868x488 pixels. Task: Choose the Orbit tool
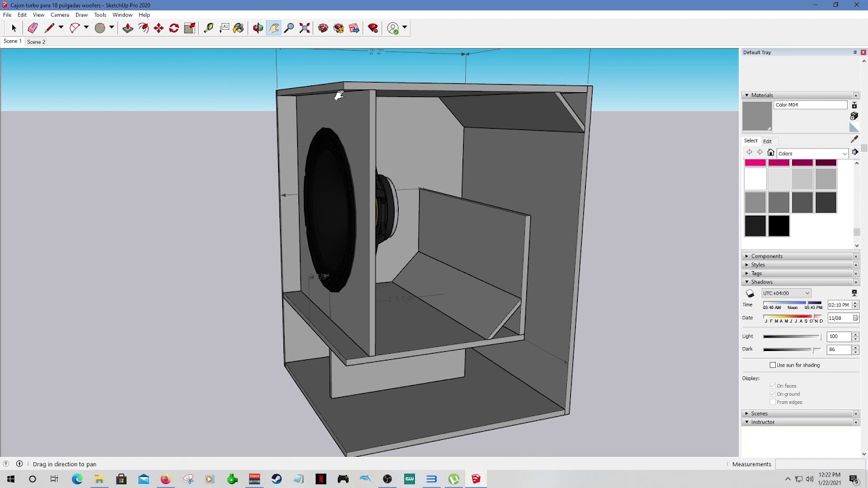pyautogui.click(x=258, y=28)
